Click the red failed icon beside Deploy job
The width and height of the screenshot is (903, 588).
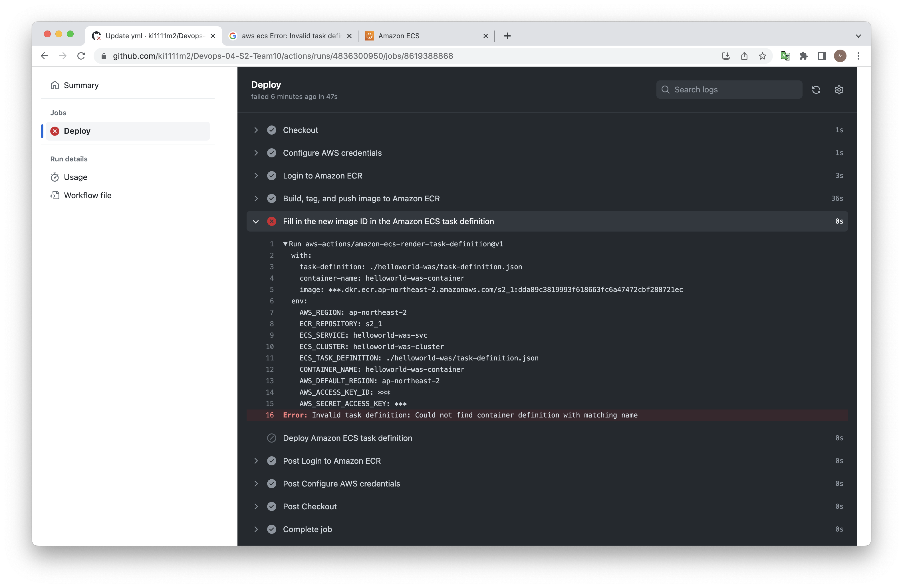click(x=55, y=131)
